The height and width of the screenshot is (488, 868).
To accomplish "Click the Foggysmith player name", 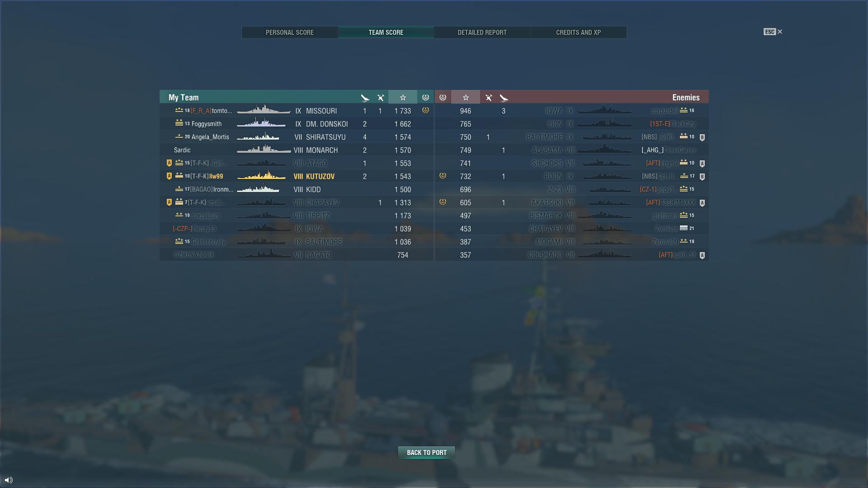I will coord(207,124).
